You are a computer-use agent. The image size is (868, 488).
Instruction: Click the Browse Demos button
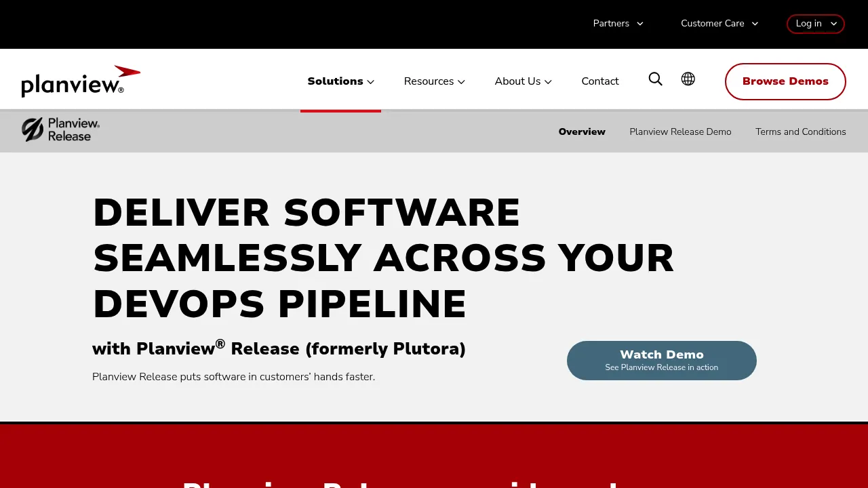tap(785, 81)
